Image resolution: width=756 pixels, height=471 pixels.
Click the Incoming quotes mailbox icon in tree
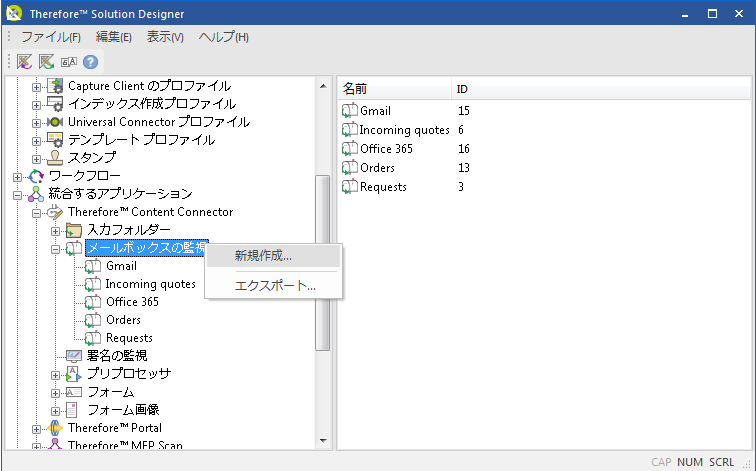[x=93, y=284]
